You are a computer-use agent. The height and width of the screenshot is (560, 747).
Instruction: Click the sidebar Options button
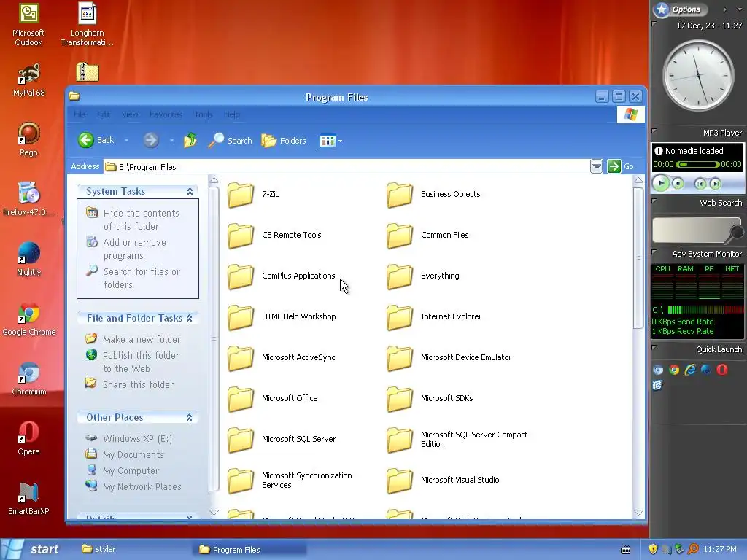click(680, 9)
